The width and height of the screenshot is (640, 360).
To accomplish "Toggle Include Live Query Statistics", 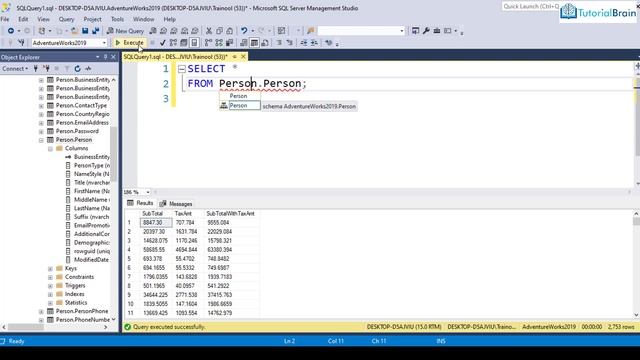I will (x=219, y=42).
